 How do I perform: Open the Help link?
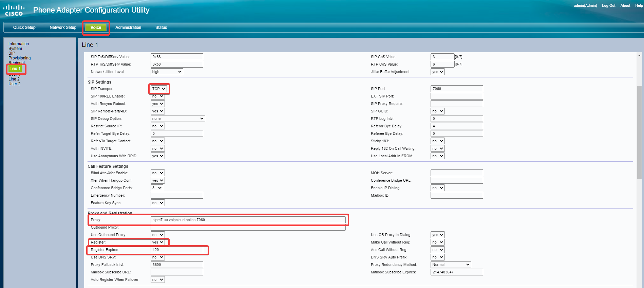(x=639, y=5)
